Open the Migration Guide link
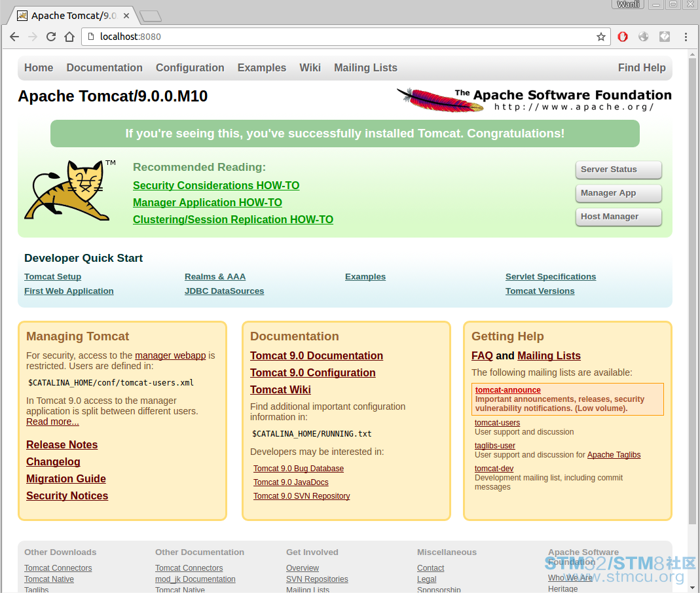 click(x=66, y=478)
